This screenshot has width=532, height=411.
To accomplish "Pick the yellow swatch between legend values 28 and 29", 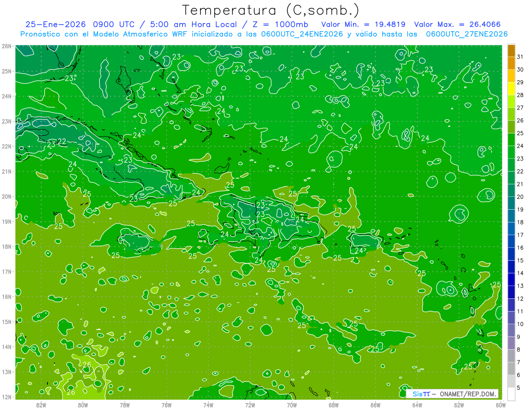I will [511, 89].
